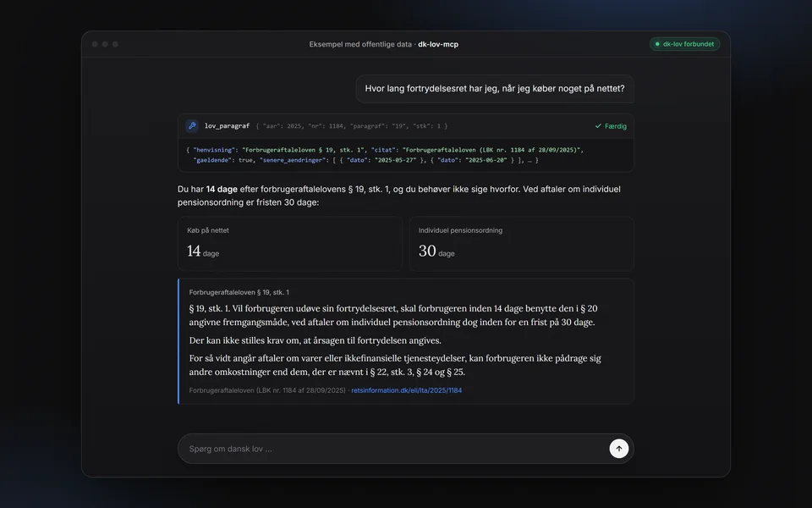The width and height of the screenshot is (812, 508).
Task: Click the user question message bubble
Action: point(495,89)
